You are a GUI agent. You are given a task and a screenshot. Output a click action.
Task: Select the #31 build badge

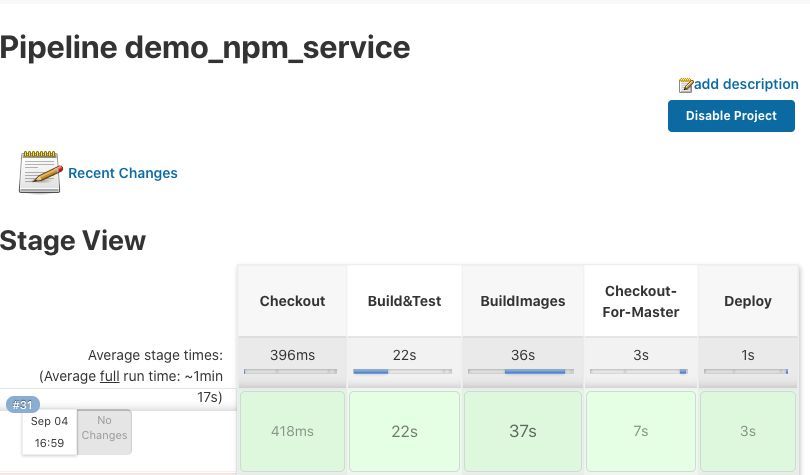(x=23, y=405)
